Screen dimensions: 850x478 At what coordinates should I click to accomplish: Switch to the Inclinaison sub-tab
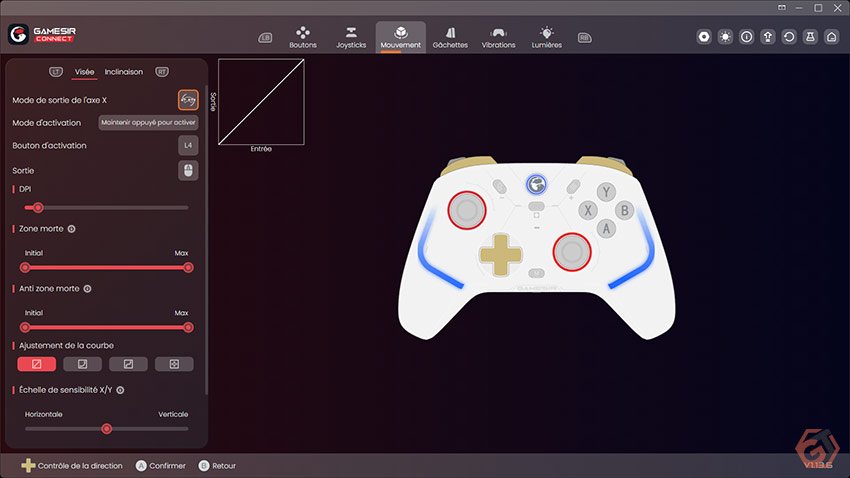click(124, 72)
